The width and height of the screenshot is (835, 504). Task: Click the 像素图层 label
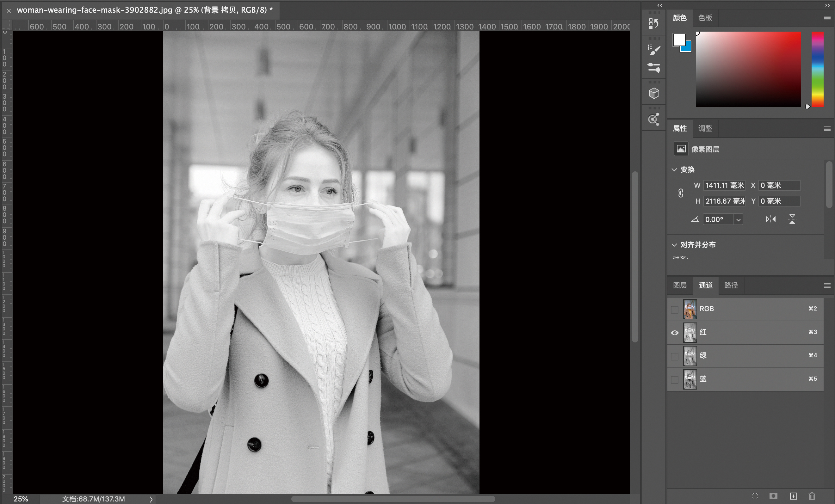[705, 149]
